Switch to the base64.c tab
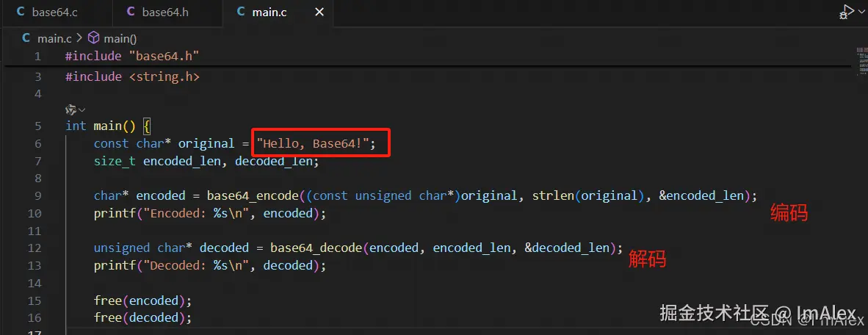868x335 pixels. (56, 12)
